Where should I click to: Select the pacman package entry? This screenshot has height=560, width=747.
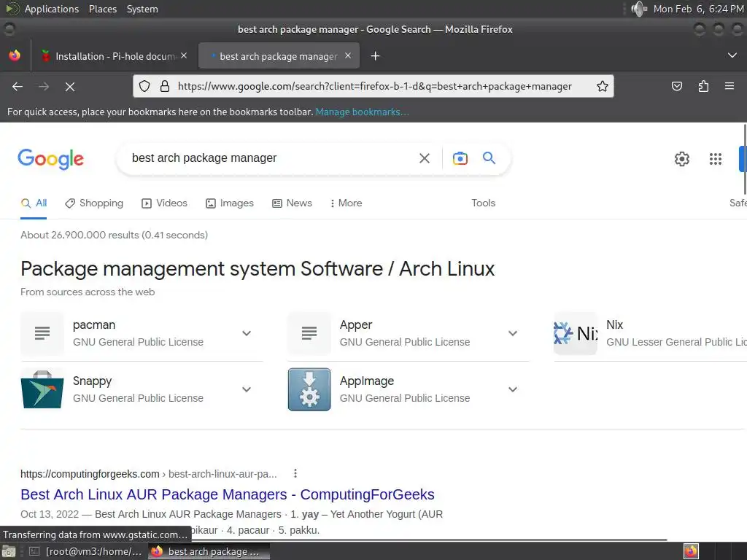142,333
